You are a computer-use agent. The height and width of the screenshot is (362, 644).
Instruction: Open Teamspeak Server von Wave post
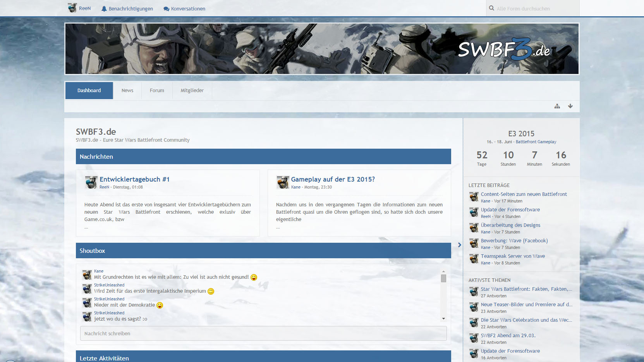pyautogui.click(x=513, y=256)
